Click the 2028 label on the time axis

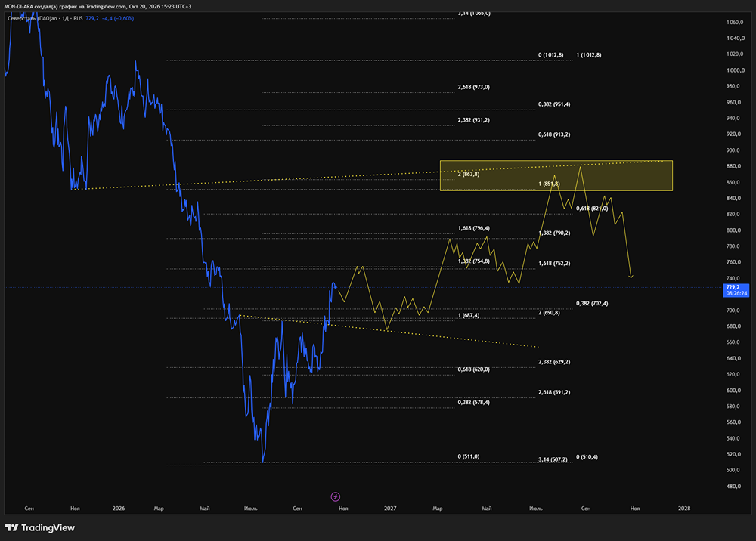[x=683, y=509]
